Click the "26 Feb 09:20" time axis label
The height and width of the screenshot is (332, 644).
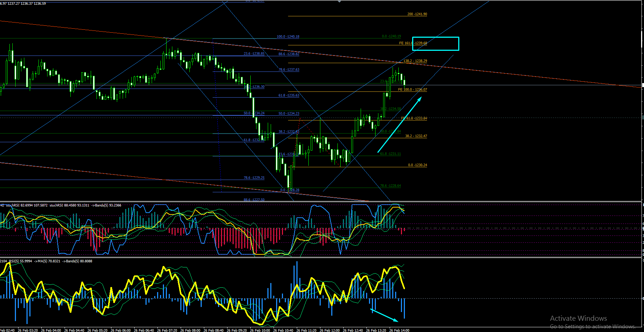click(x=237, y=330)
